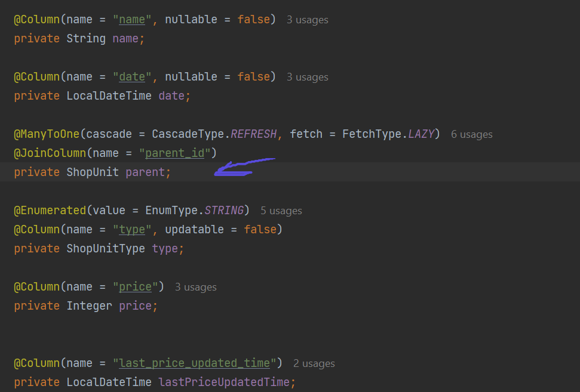Click the lastPriceUpdatedTime field name
580x392 pixels.
(x=224, y=382)
